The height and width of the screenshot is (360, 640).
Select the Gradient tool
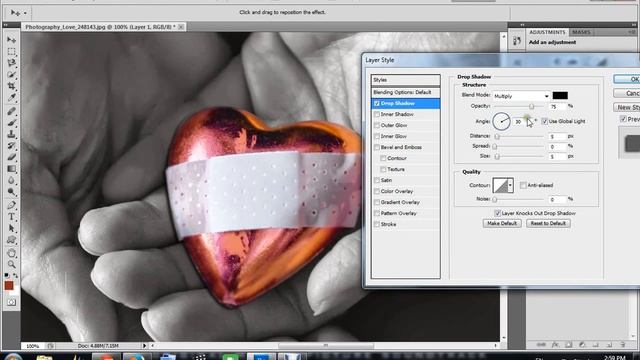tap(11, 169)
